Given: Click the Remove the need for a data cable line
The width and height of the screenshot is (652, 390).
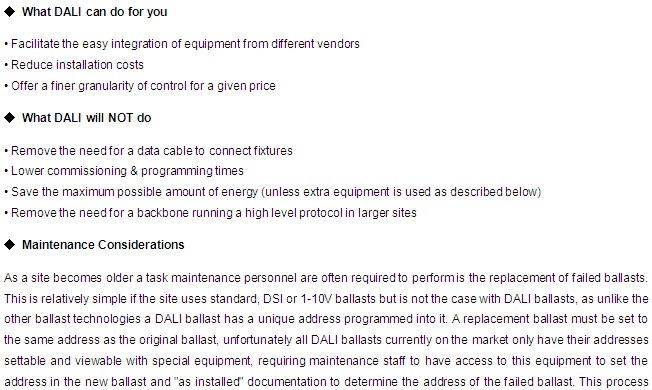Looking at the screenshot, I should 148,151.
